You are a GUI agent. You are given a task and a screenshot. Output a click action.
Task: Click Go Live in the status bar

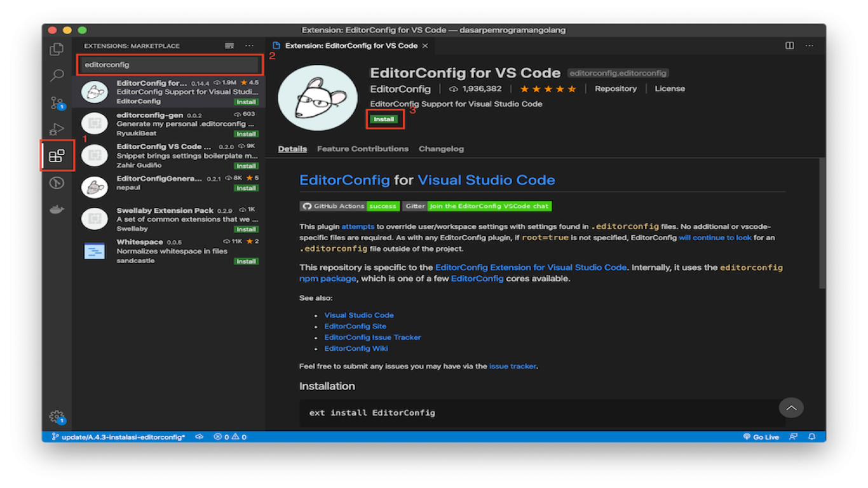point(761,437)
